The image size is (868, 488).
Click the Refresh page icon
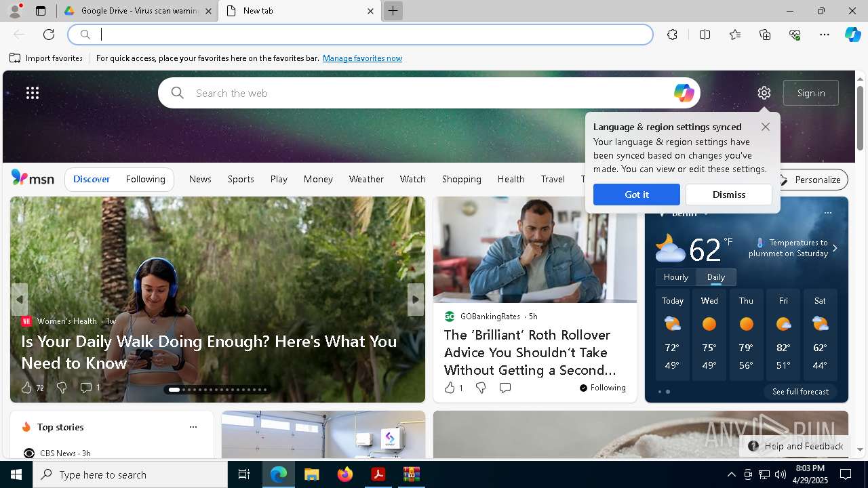click(49, 35)
